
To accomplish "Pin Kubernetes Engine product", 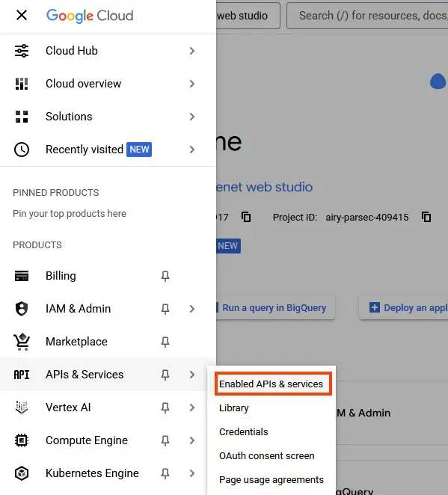I will pyautogui.click(x=165, y=473).
